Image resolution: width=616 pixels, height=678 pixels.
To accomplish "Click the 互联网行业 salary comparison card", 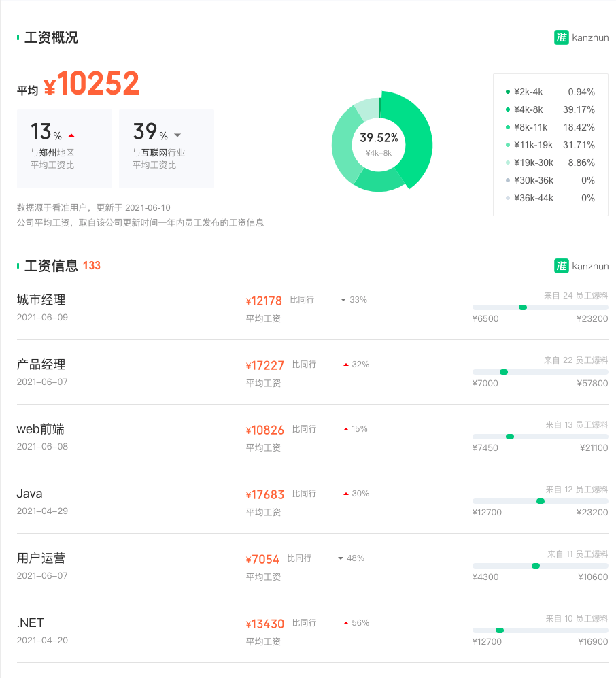I will 167,149.
